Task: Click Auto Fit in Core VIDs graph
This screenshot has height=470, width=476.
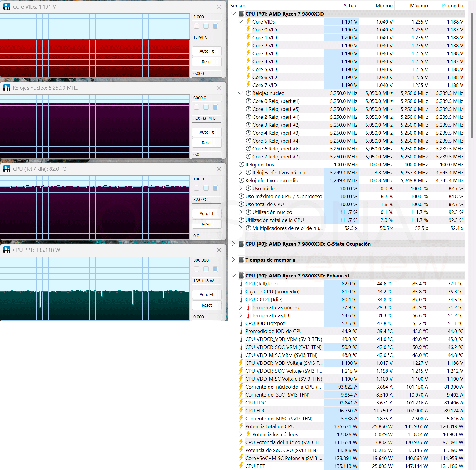Action: [207, 51]
